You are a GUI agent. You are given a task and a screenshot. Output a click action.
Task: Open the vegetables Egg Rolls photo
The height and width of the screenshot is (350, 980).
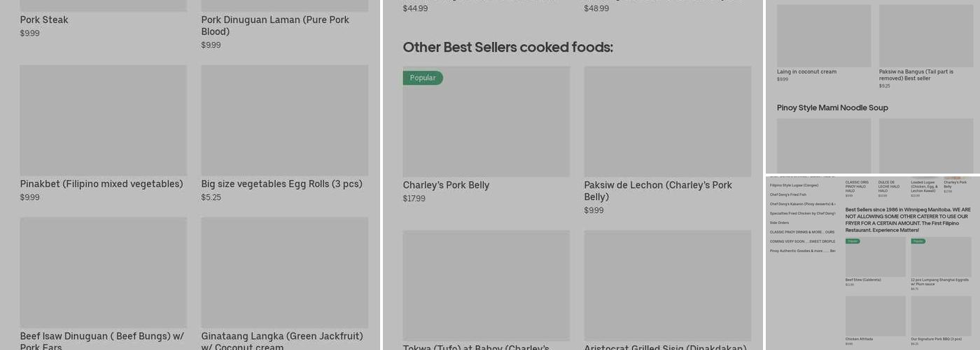[x=284, y=120]
